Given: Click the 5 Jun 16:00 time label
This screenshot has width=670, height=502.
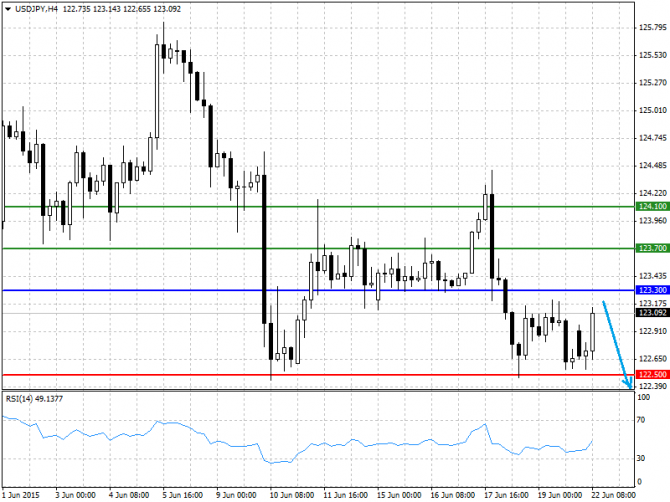Looking at the screenshot, I should 182,495.
